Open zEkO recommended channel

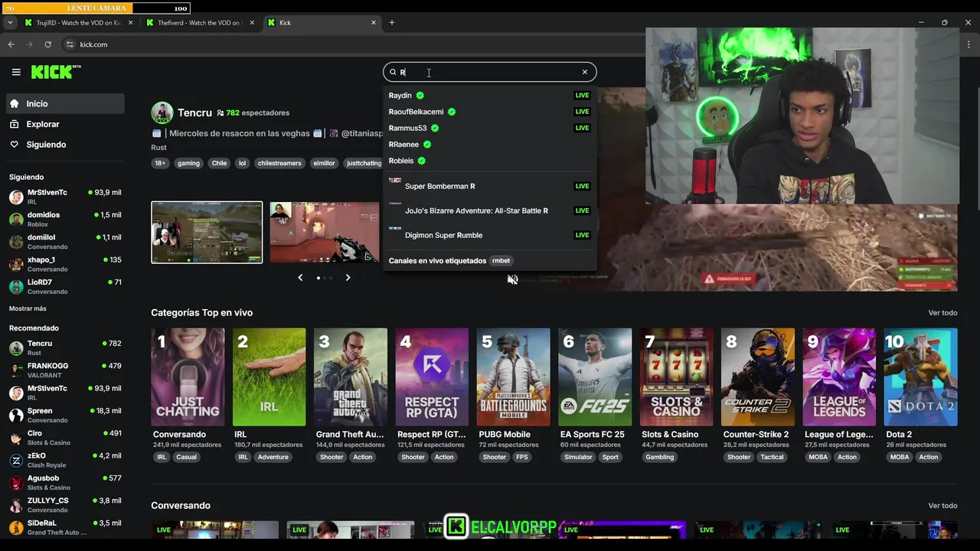pos(65,460)
